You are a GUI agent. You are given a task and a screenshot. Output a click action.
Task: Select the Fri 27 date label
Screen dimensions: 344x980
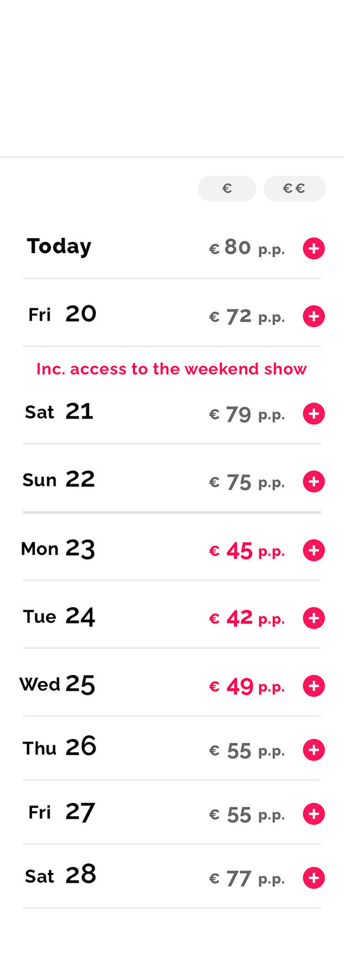point(61,812)
